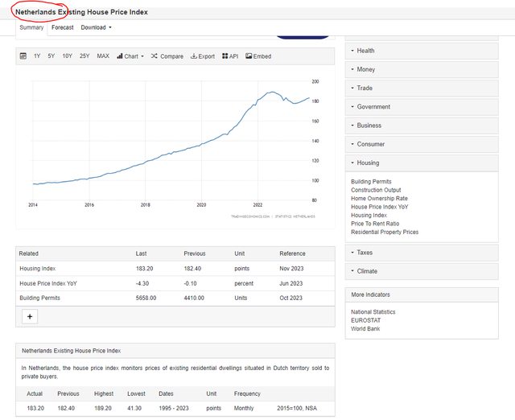Select the 10Y time range
515x420 pixels.
[x=67, y=56]
